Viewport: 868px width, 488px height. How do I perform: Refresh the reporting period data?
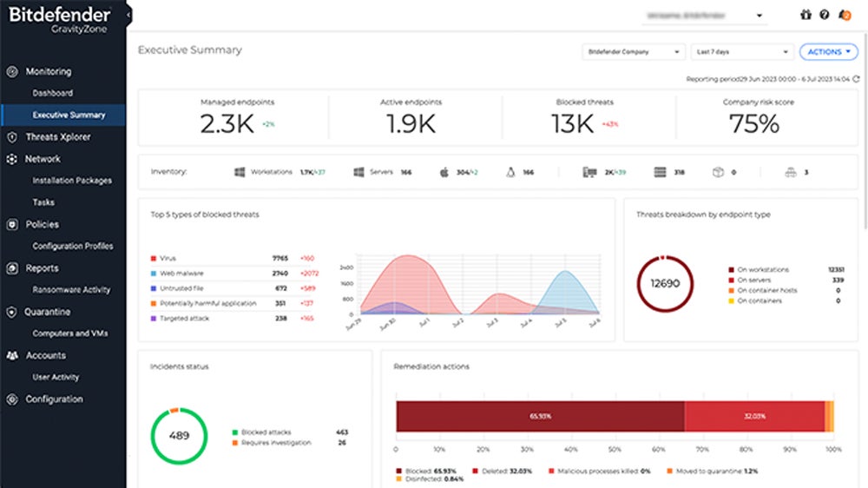coord(856,79)
